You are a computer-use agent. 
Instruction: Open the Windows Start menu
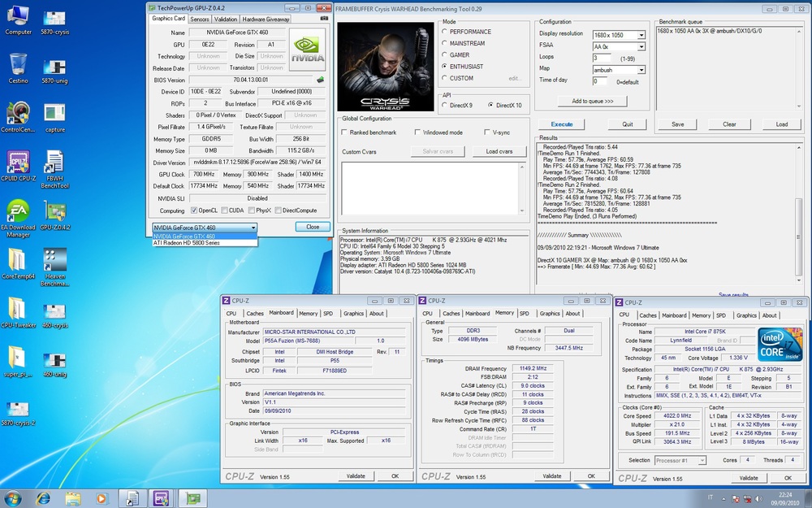12,498
